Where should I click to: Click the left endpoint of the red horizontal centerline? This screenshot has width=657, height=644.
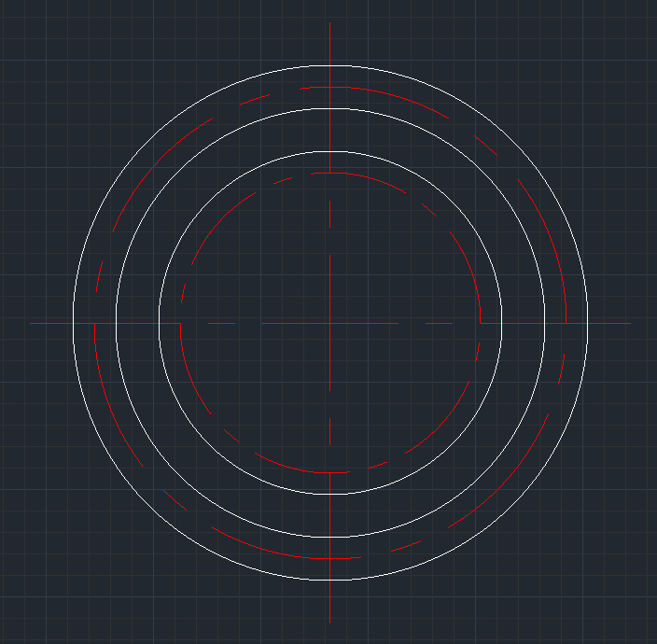click(x=31, y=323)
